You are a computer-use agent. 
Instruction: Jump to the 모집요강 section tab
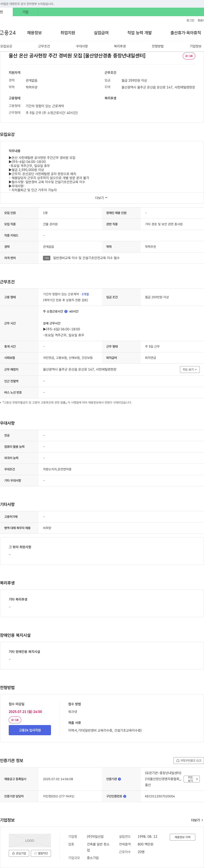tap(6, 46)
